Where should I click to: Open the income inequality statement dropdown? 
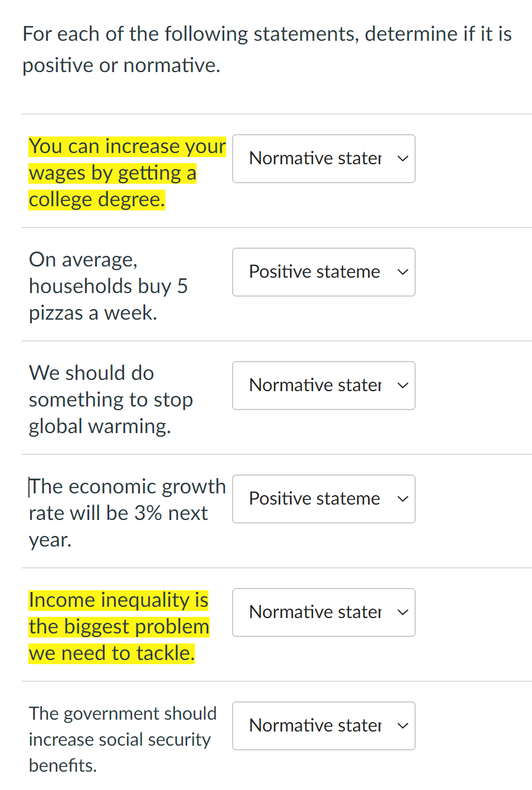point(324,612)
